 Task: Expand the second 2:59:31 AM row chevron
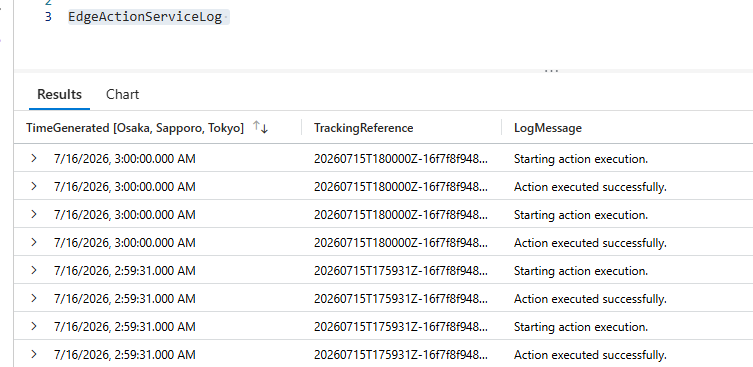click(x=34, y=298)
